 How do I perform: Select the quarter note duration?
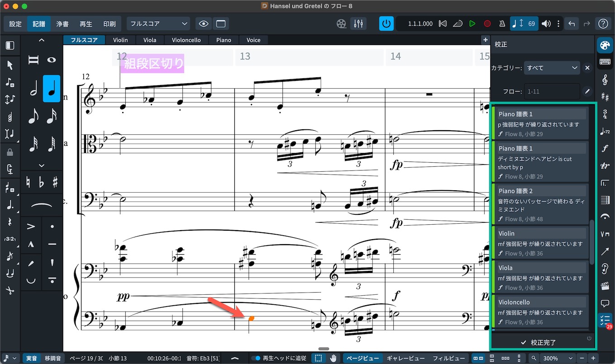(51, 89)
